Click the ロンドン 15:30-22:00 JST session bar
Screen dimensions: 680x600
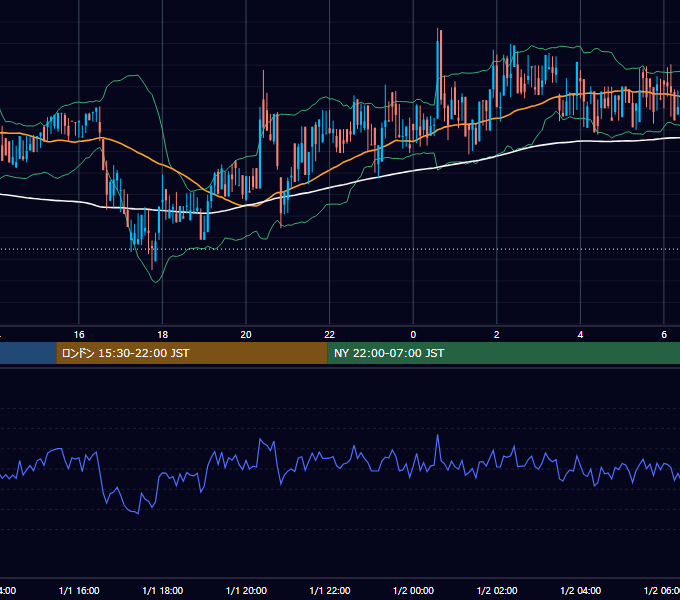[x=192, y=353]
